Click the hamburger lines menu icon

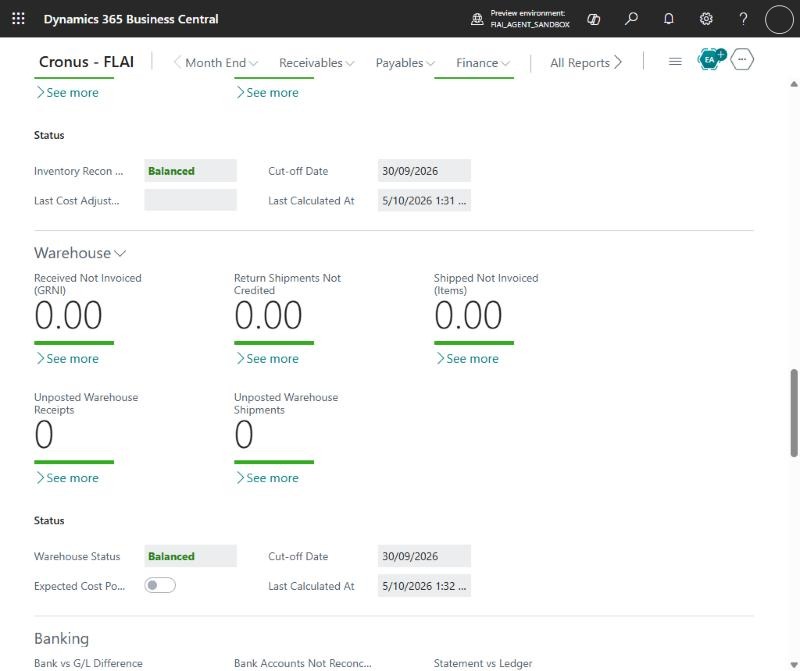pos(675,62)
